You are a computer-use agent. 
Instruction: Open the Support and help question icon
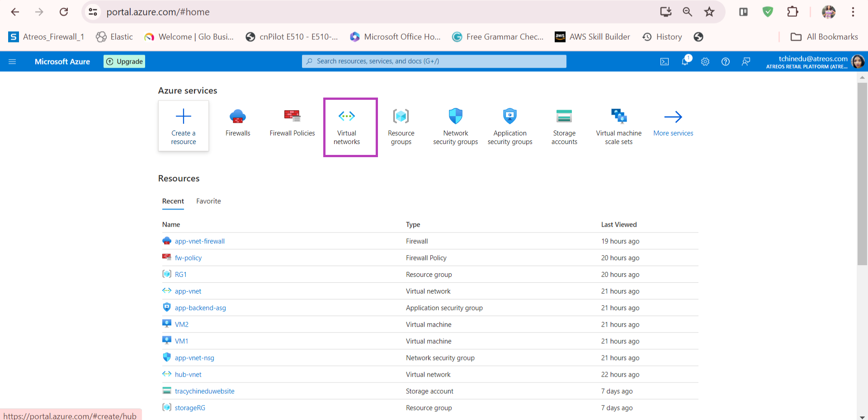click(x=726, y=61)
